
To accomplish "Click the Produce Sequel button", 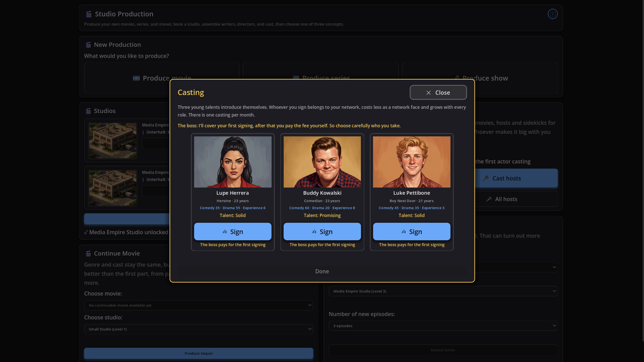I will (x=199, y=354).
